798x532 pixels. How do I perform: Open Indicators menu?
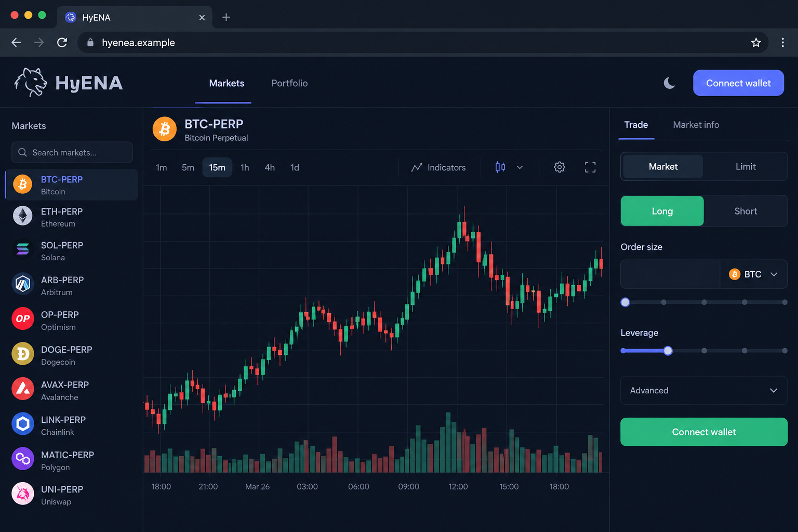click(438, 167)
